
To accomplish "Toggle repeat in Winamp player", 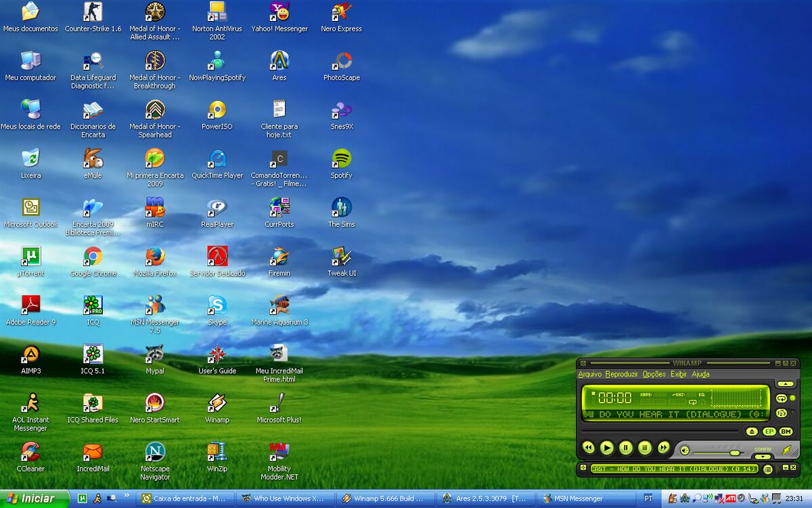I will point(782,398).
